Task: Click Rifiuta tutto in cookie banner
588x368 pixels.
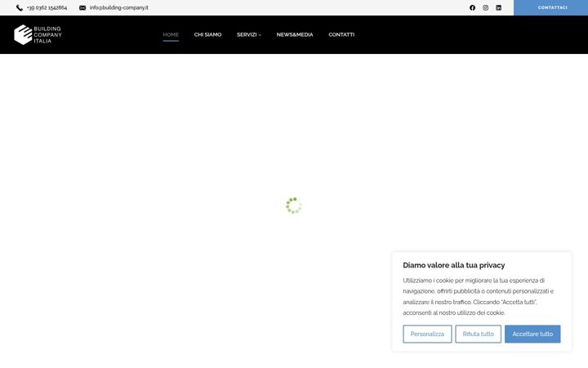Action: tap(478, 334)
